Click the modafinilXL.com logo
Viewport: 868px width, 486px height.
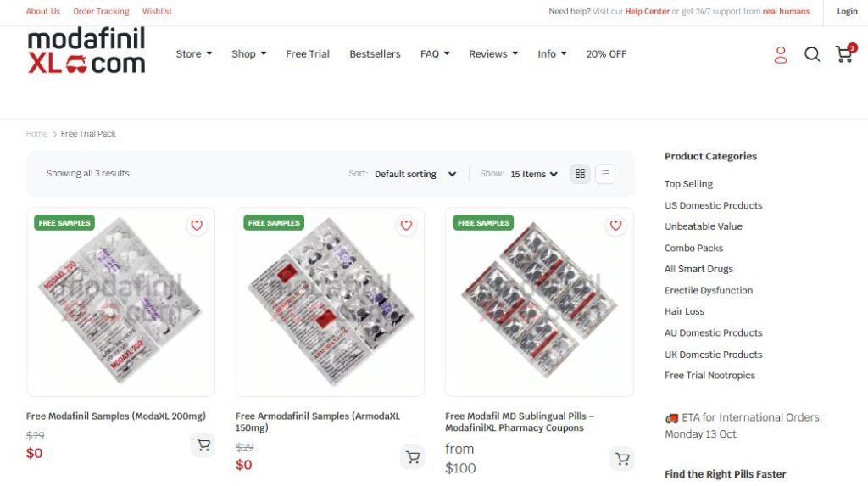86,51
